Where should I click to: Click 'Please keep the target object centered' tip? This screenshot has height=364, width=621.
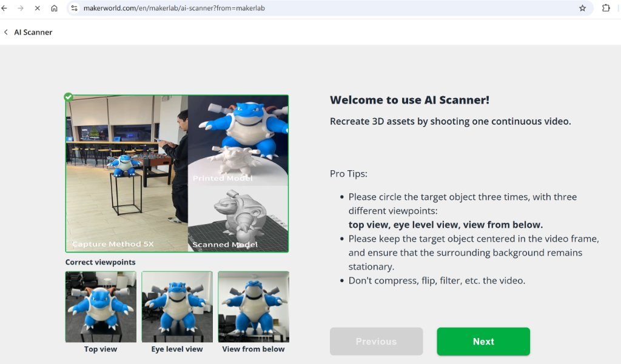(x=474, y=253)
